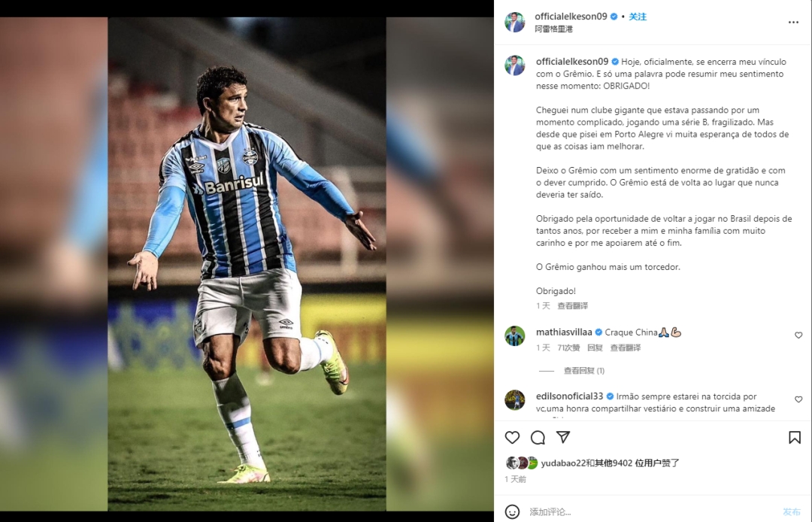Click the 添加评论 comment input field
This screenshot has width=812, height=522.
653,511
